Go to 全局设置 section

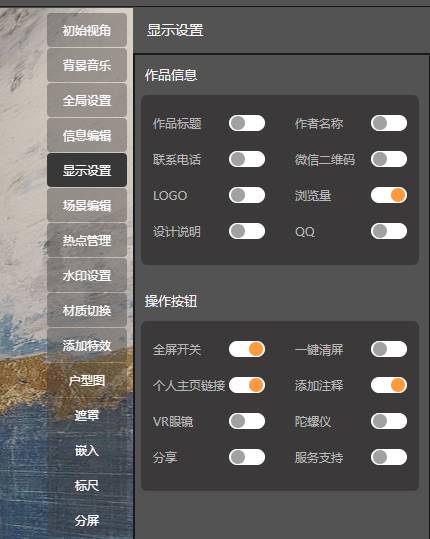(x=87, y=100)
